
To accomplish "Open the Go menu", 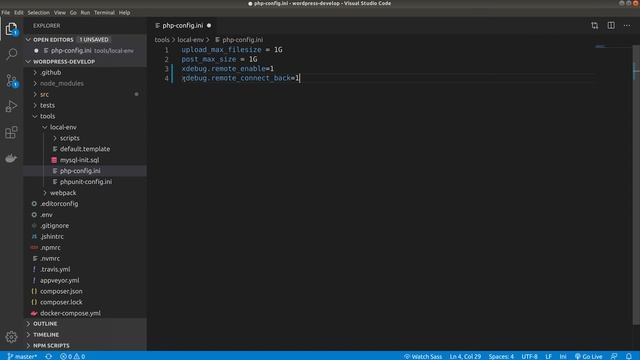I will point(73,13).
